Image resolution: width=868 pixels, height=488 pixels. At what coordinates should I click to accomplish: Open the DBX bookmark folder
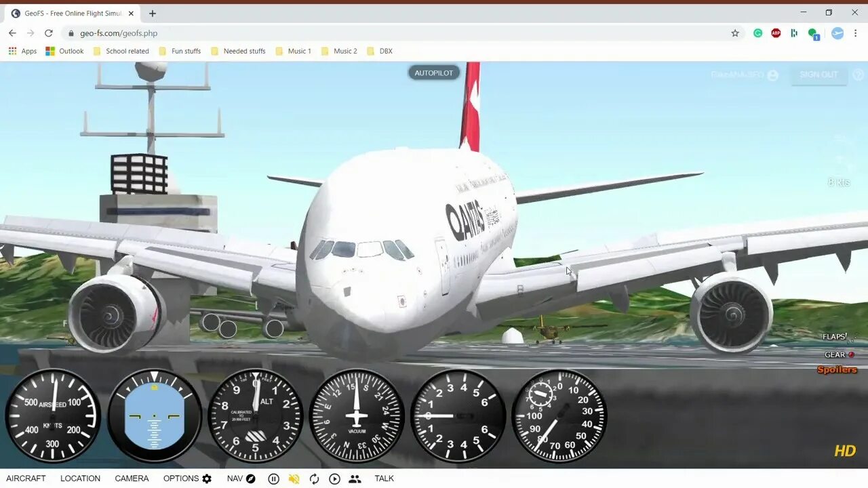pyautogui.click(x=379, y=52)
